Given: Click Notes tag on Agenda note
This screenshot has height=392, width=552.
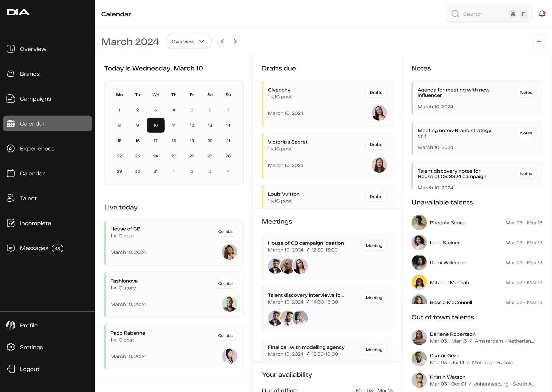Looking at the screenshot, I should pos(526,92).
